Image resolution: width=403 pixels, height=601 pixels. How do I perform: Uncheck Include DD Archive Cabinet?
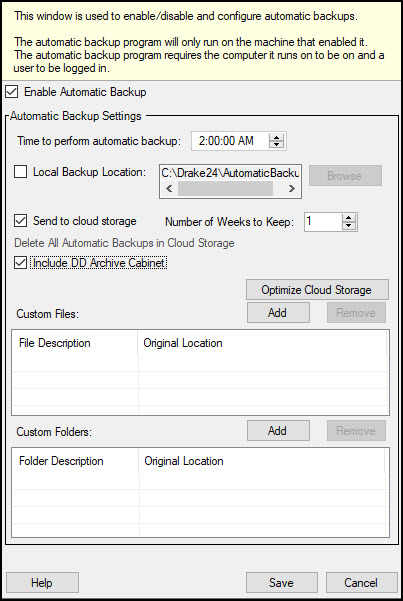20,263
